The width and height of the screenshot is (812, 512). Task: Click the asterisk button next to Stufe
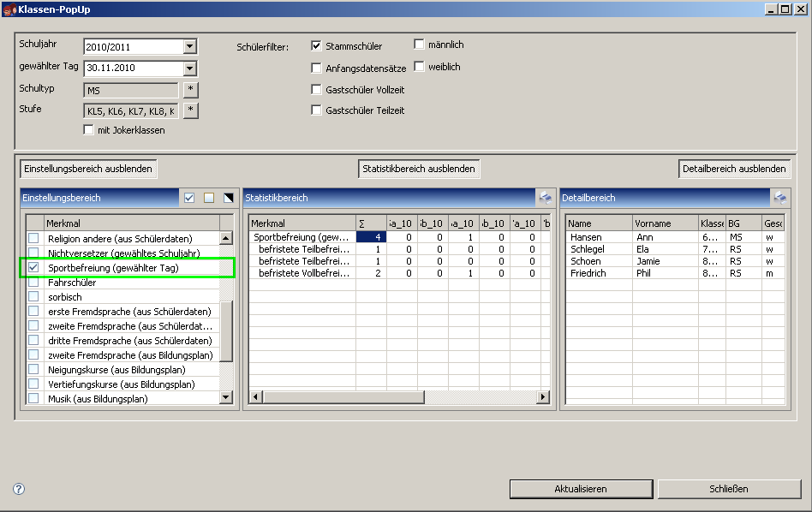click(x=190, y=110)
